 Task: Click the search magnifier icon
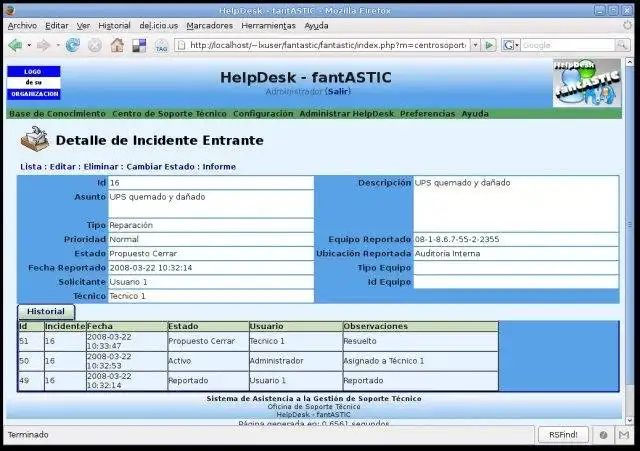622,45
